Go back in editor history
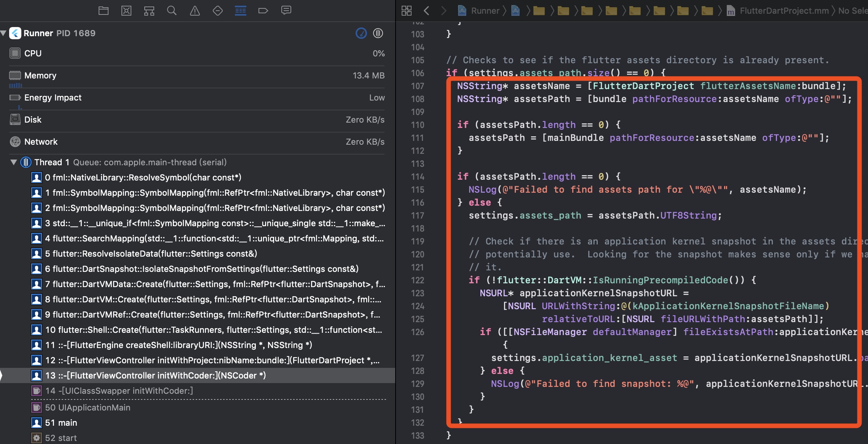The image size is (868, 444). pos(427,11)
